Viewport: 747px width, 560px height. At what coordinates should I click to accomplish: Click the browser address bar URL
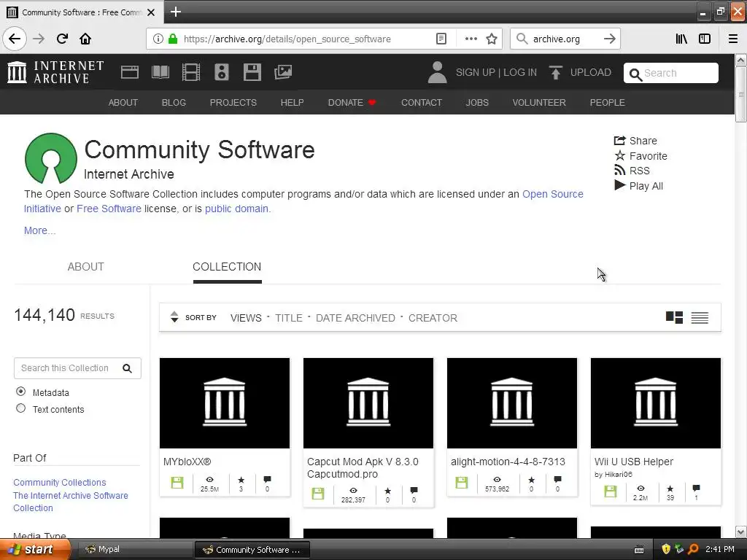pyautogui.click(x=287, y=39)
